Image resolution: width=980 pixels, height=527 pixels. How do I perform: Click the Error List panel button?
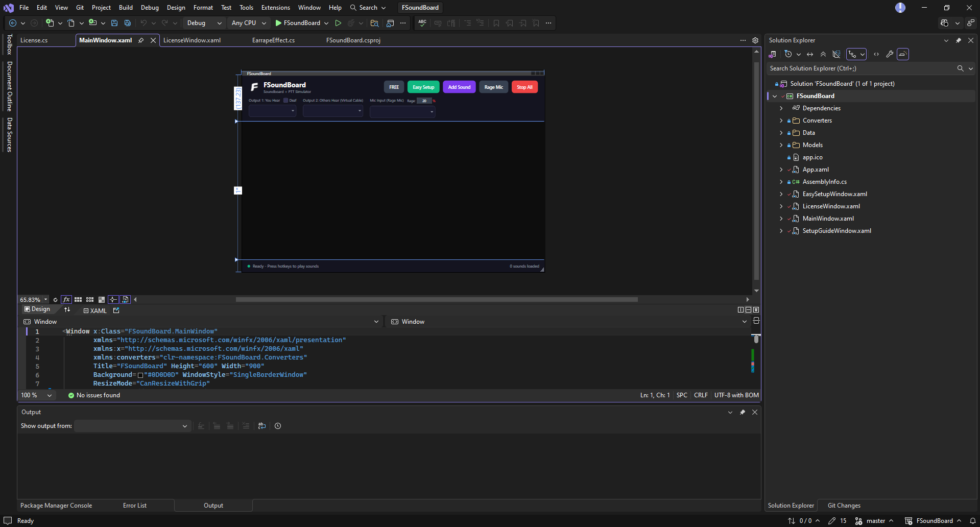(x=134, y=506)
